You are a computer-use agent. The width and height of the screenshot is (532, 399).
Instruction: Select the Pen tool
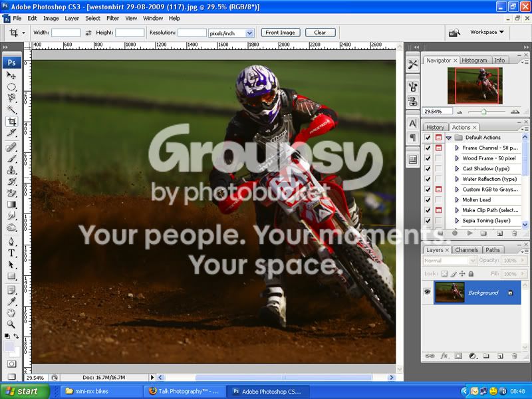[x=11, y=241]
